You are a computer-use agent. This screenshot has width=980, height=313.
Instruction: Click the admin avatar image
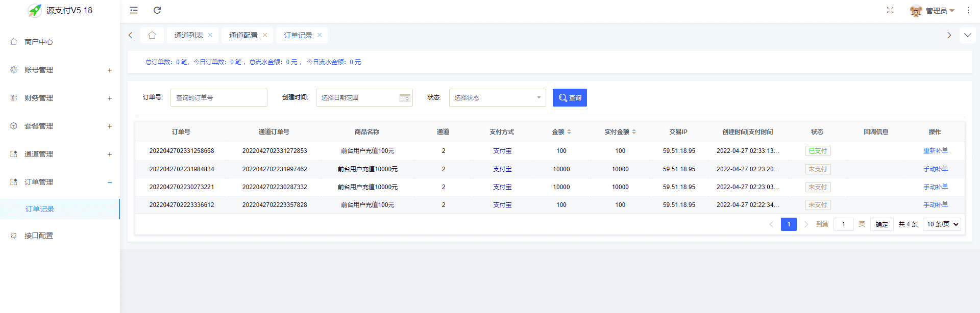coord(916,11)
